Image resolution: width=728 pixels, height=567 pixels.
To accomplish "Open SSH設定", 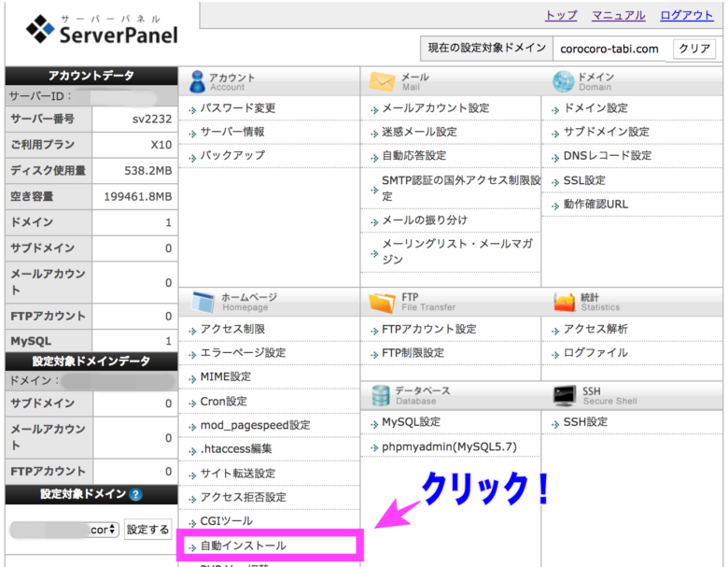I will coord(585,422).
